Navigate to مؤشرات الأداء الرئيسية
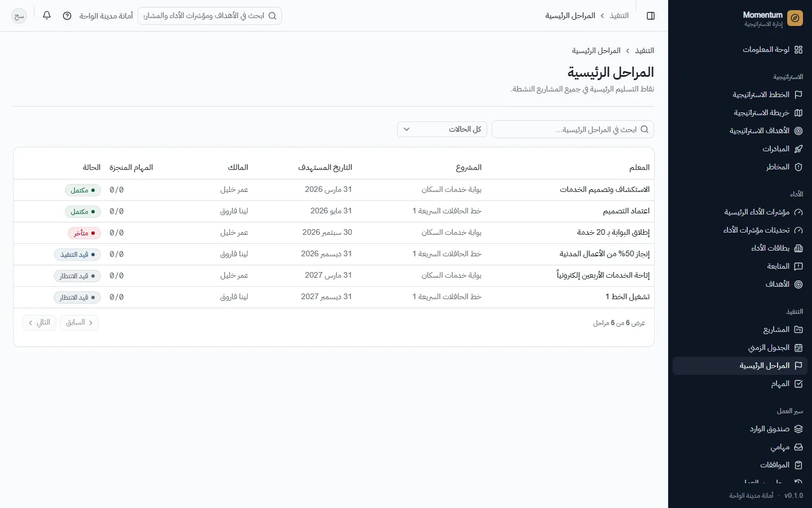The image size is (812, 508). pyautogui.click(x=740, y=212)
